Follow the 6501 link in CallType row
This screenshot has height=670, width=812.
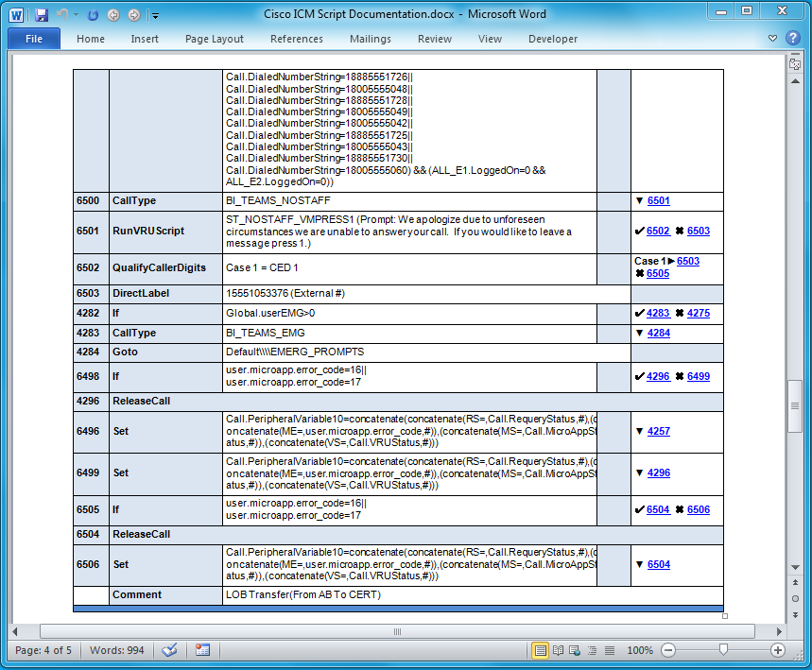pyautogui.click(x=658, y=201)
